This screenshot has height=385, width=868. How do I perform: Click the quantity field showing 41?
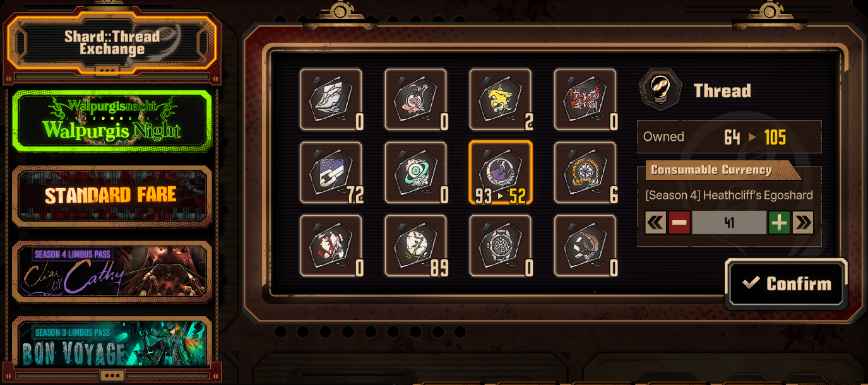729,222
